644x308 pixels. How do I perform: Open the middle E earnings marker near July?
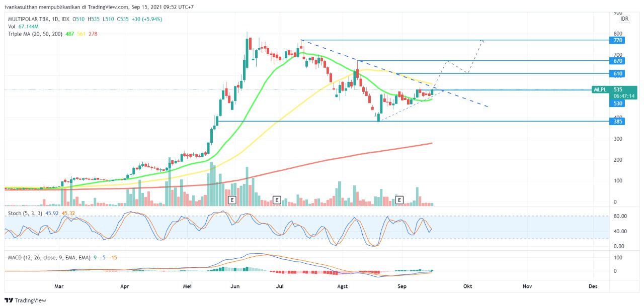276,200
